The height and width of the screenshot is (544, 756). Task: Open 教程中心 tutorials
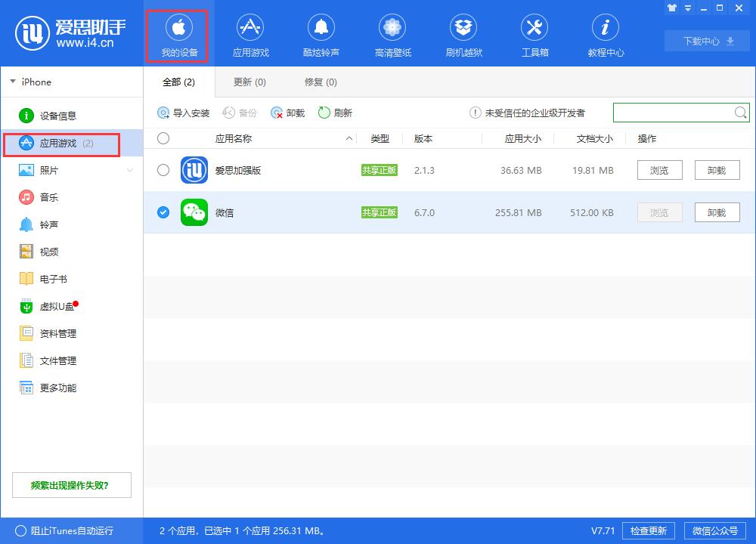coord(605,34)
